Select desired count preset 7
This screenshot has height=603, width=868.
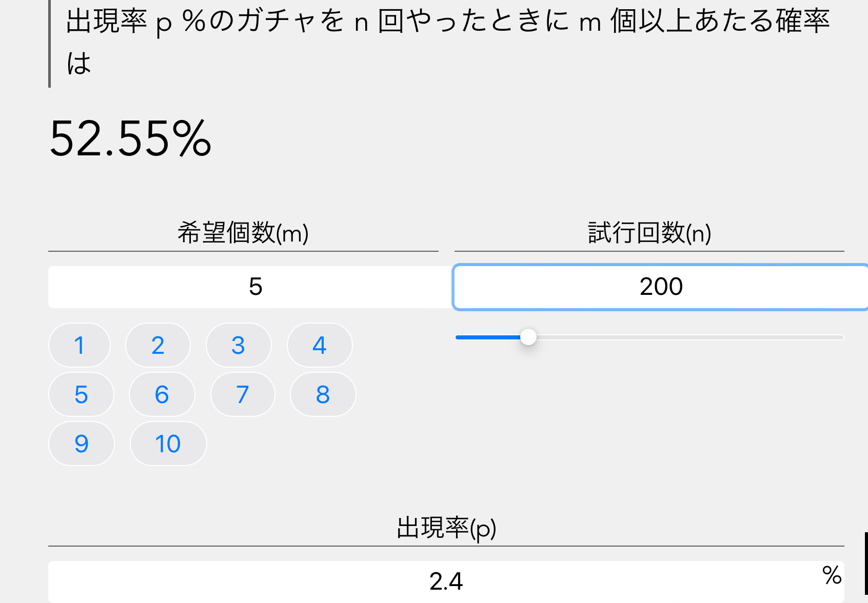pyautogui.click(x=243, y=394)
